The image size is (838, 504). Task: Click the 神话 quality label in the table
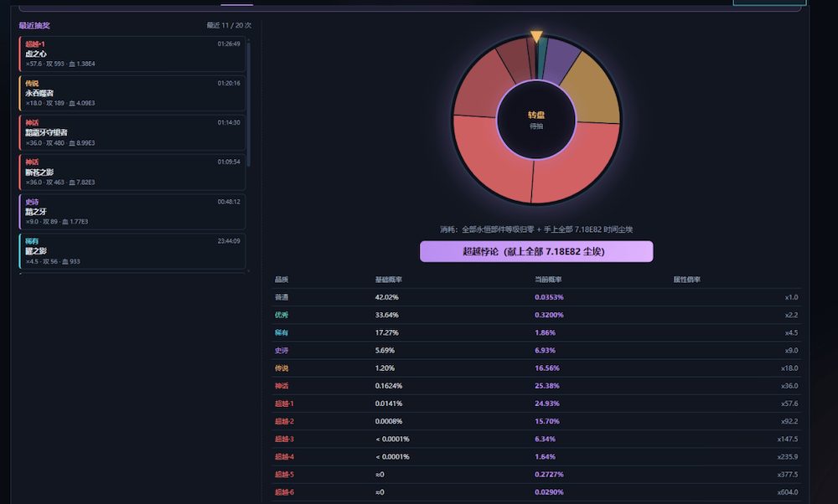tap(282, 386)
